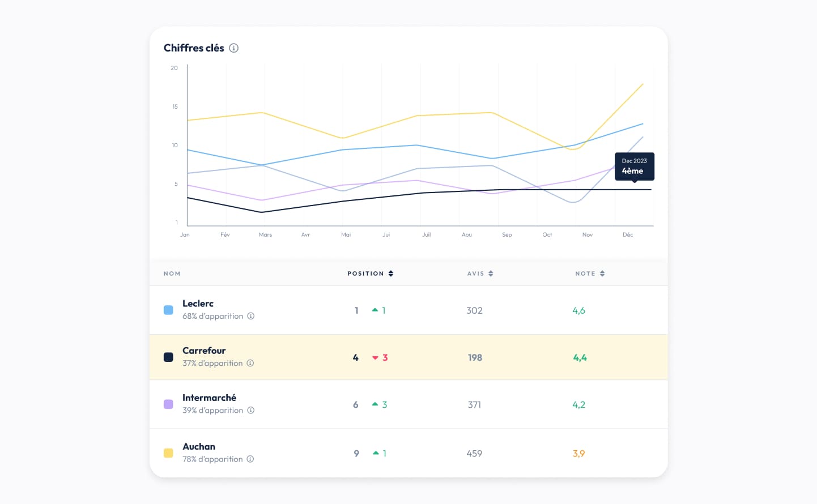Click the Nov label on chart axis

coord(588,234)
